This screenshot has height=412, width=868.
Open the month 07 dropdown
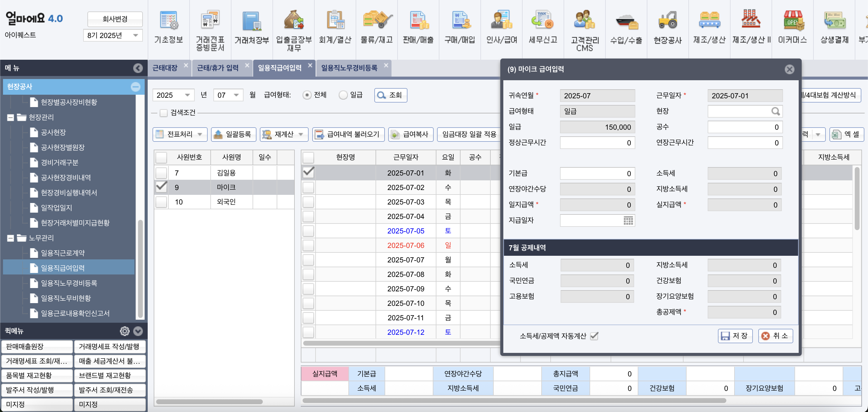coord(237,95)
